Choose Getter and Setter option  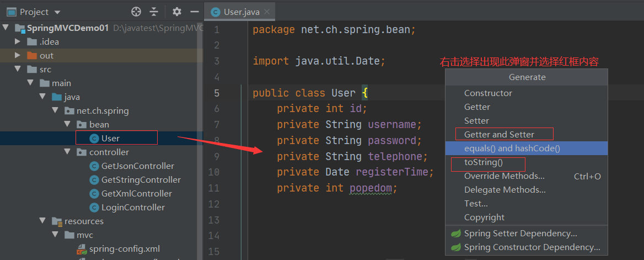(x=526, y=135)
